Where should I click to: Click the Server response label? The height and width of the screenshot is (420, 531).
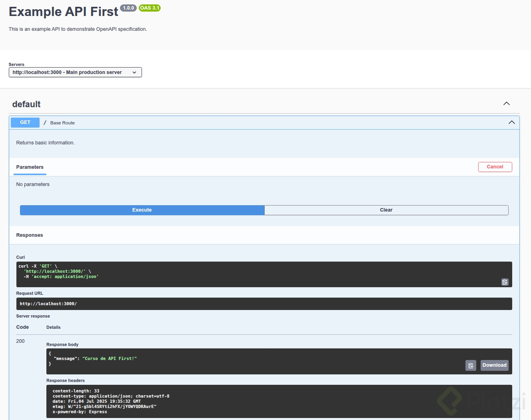pyautogui.click(x=33, y=316)
